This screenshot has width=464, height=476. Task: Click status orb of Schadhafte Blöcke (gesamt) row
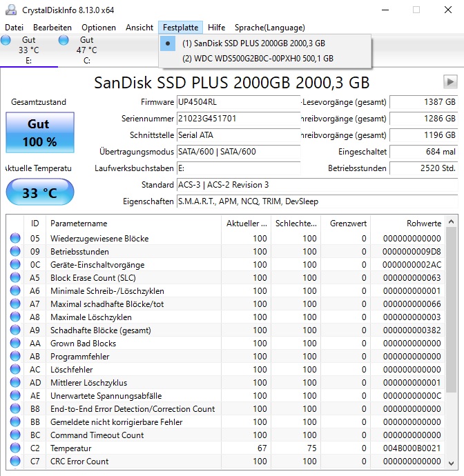click(15, 330)
